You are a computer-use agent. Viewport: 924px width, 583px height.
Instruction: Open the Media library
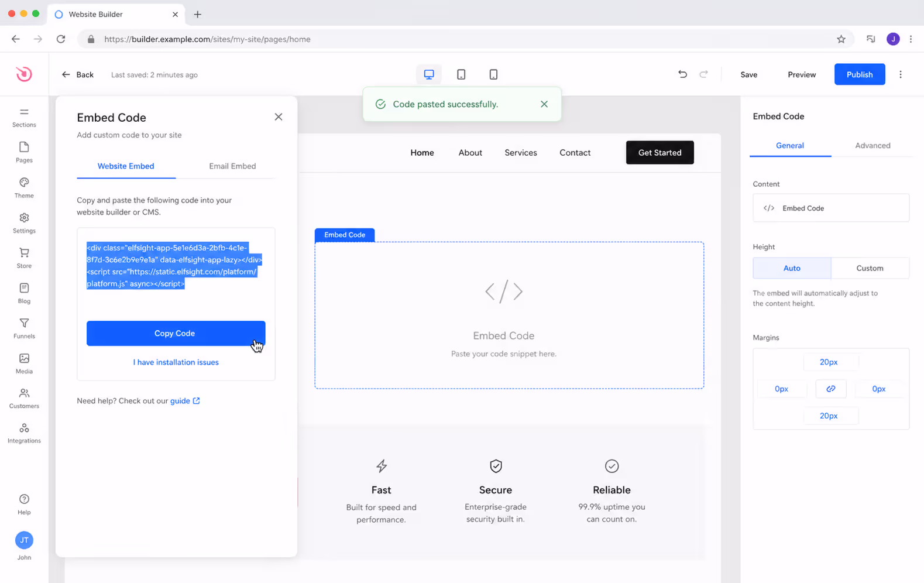tap(24, 363)
